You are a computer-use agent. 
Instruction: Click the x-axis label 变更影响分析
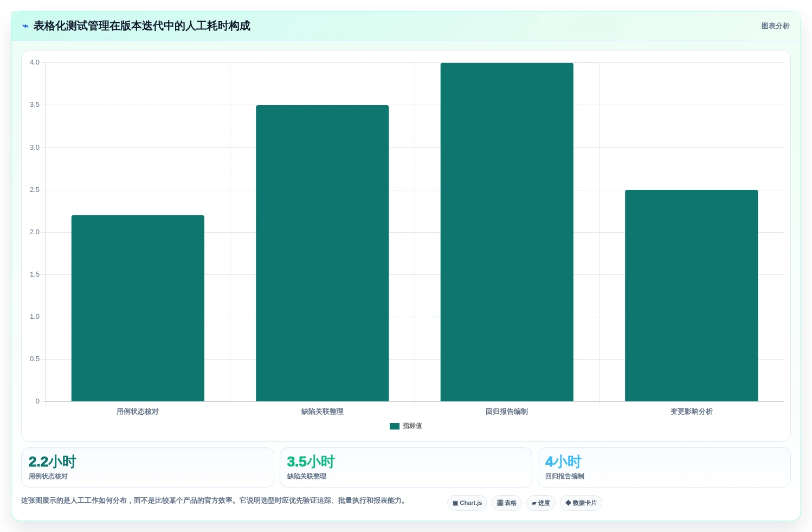[691, 412]
